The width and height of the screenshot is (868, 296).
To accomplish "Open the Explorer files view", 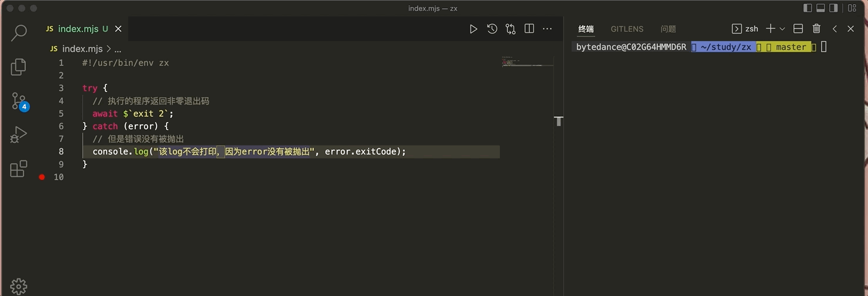I will (x=19, y=66).
